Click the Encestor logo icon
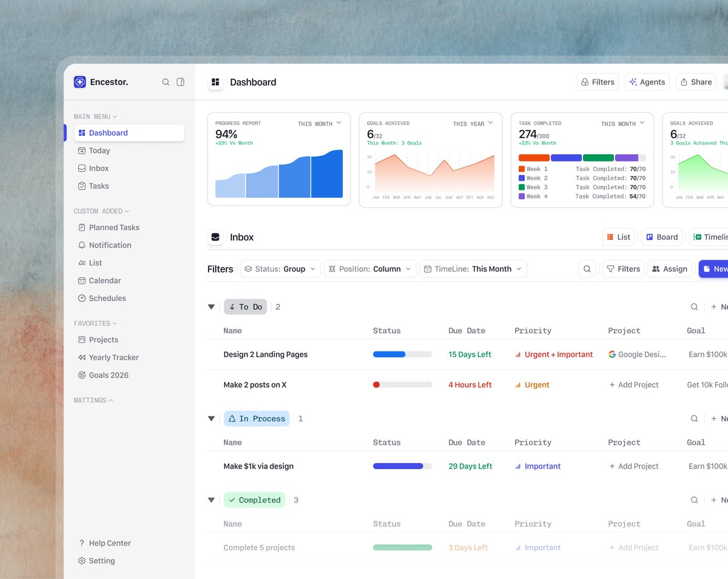The height and width of the screenshot is (579, 728). (80, 82)
